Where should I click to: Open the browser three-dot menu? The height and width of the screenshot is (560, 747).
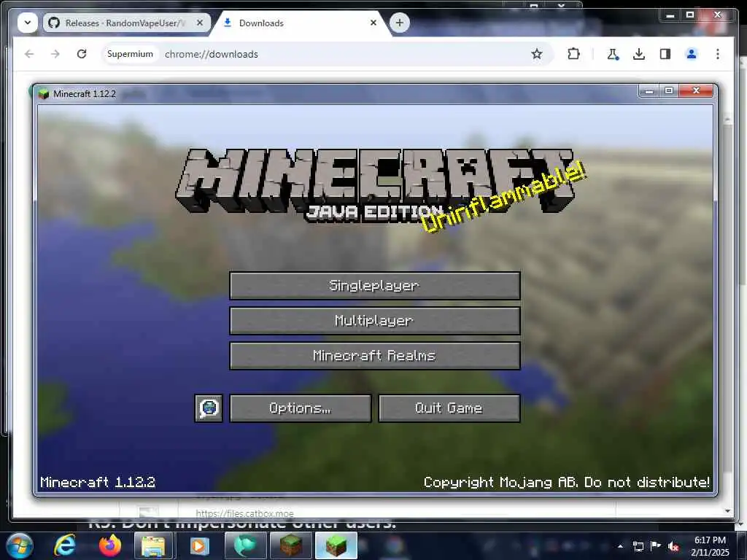pyautogui.click(x=718, y=54)
